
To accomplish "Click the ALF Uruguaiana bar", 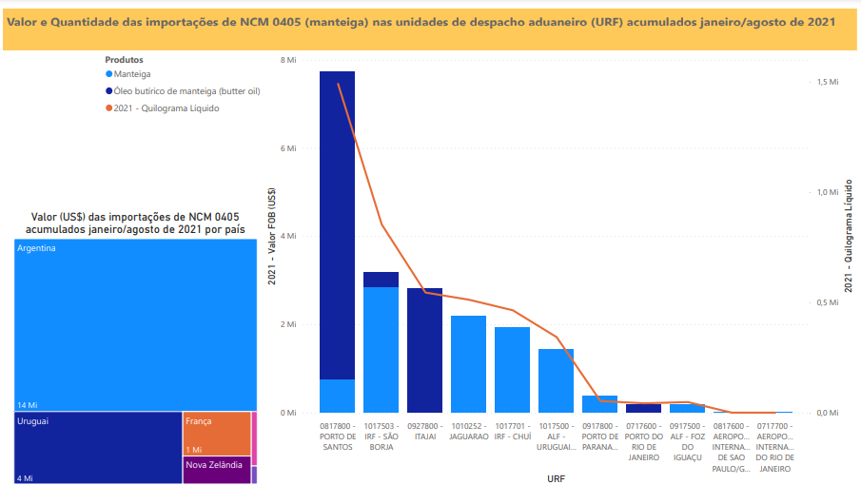I will 556,380.
